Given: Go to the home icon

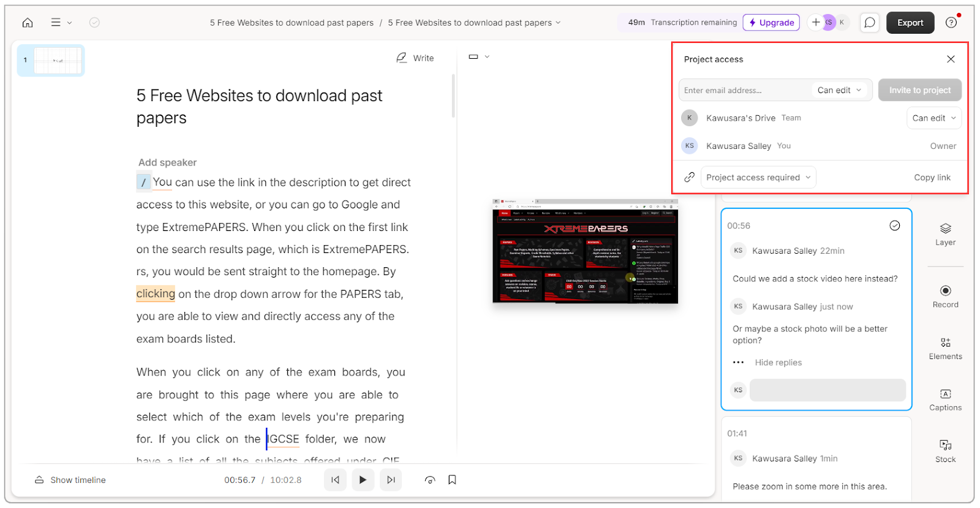Looking at the screenshot, I should (28, 23).
